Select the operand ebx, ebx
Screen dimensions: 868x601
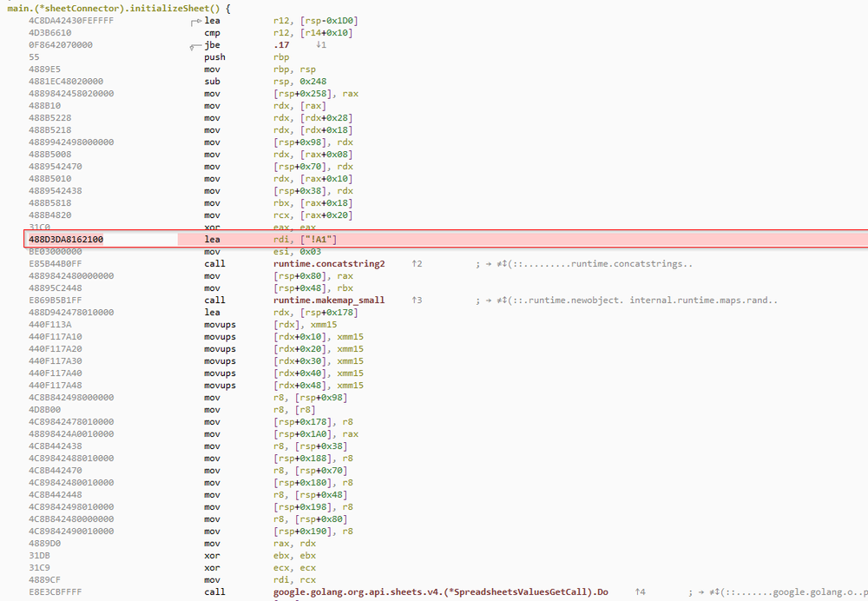tap(294, 556)
